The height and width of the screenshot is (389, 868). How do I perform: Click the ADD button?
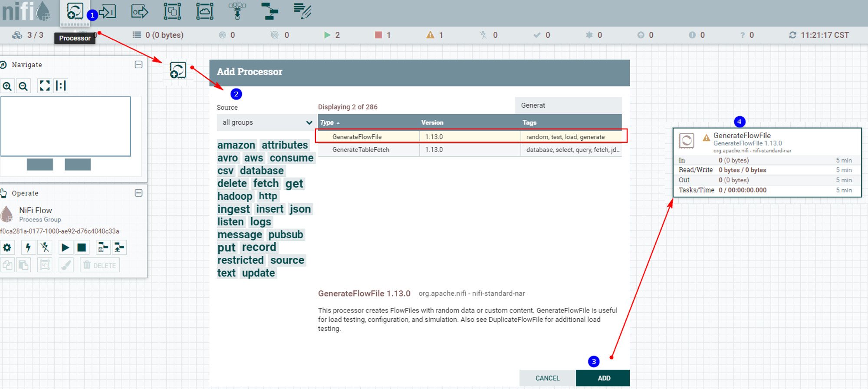(604, 378)
